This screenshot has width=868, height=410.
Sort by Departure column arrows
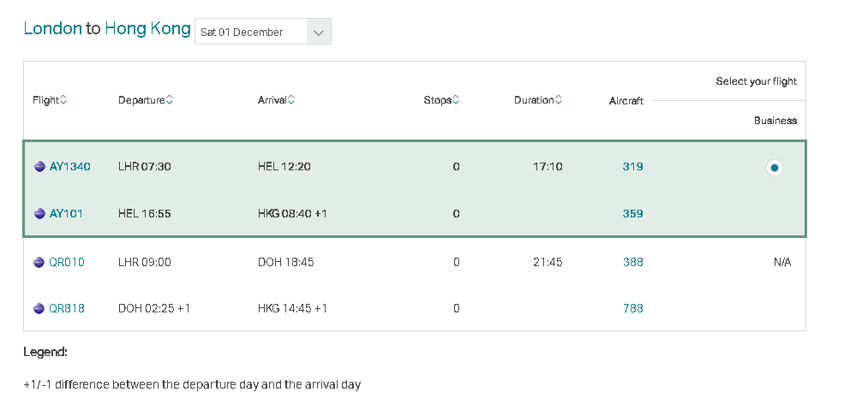pos(169,100)
